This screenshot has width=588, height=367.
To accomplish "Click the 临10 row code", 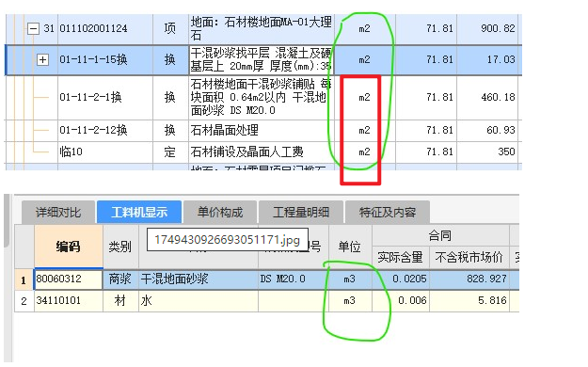I will click(71, 152).
